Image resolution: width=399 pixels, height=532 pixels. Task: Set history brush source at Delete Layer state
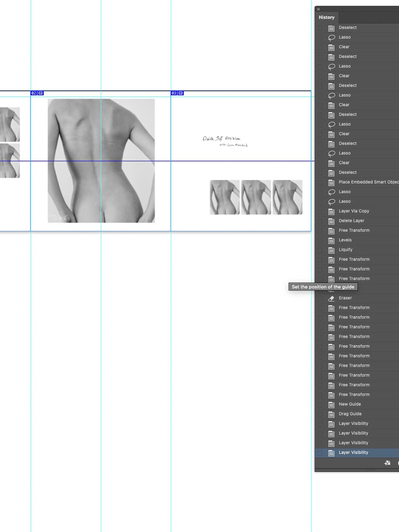(x=320, y=221)
